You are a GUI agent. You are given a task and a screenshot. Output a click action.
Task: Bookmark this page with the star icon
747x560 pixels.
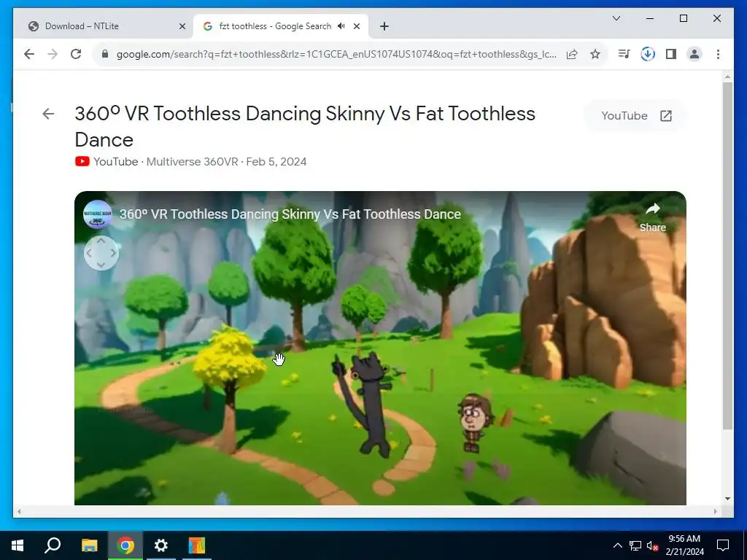595,54
